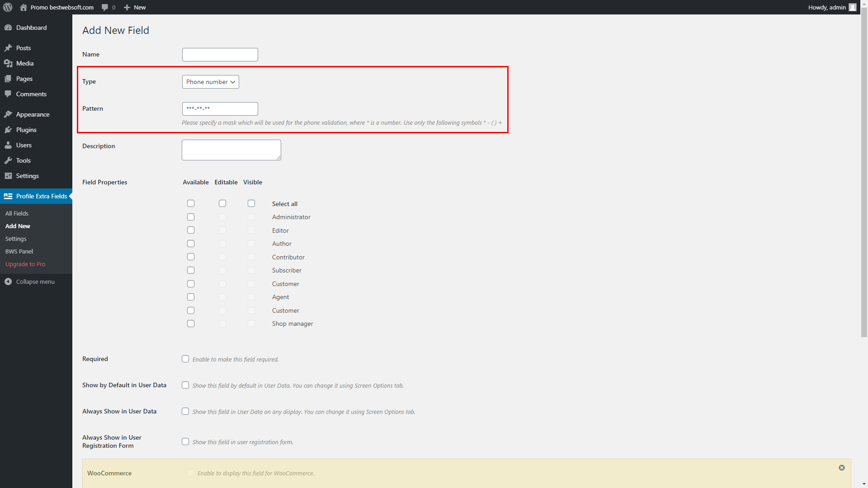Switch to the All Fields submenu

coord(17,213)
